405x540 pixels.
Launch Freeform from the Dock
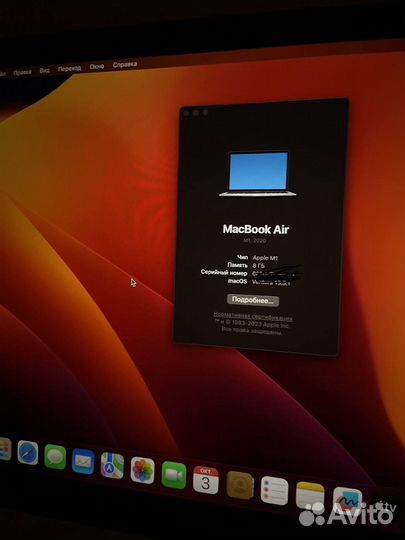[x=347, y=502]
